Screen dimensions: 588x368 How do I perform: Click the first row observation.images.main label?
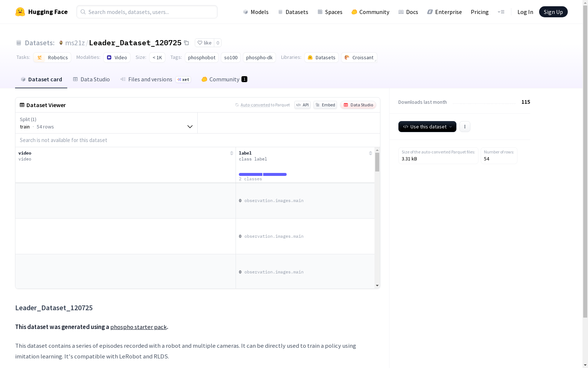pos(274,201)
